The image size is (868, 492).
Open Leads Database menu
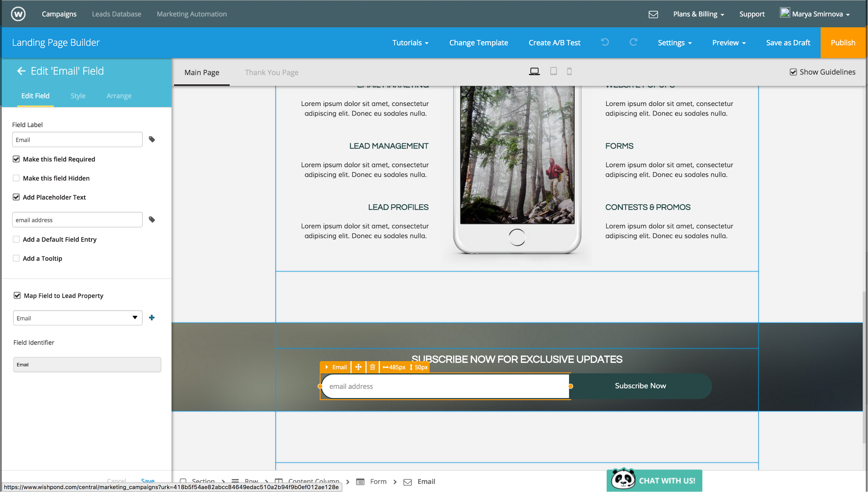click(x=116, y=14)
